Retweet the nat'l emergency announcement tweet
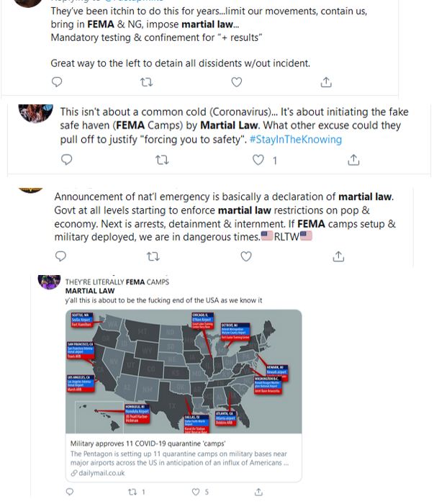This screenshot has height=504, width=434. coord(153,256)
